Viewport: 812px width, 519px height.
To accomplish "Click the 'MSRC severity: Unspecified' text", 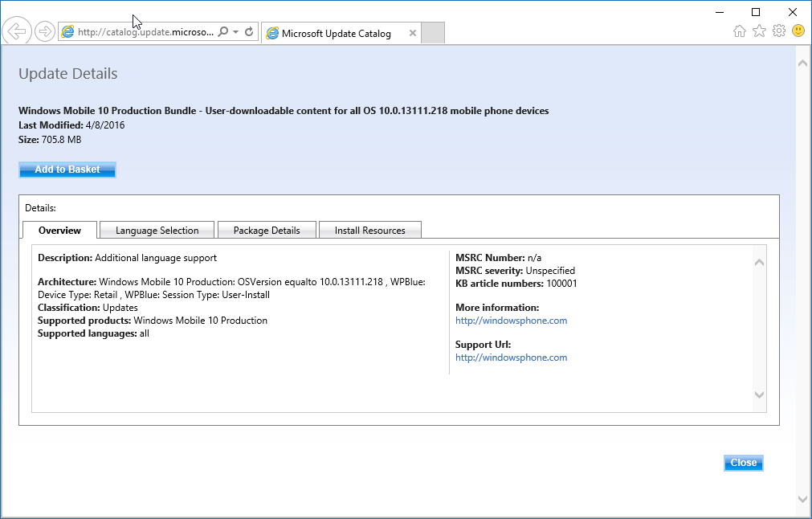I will pos(516,271).
